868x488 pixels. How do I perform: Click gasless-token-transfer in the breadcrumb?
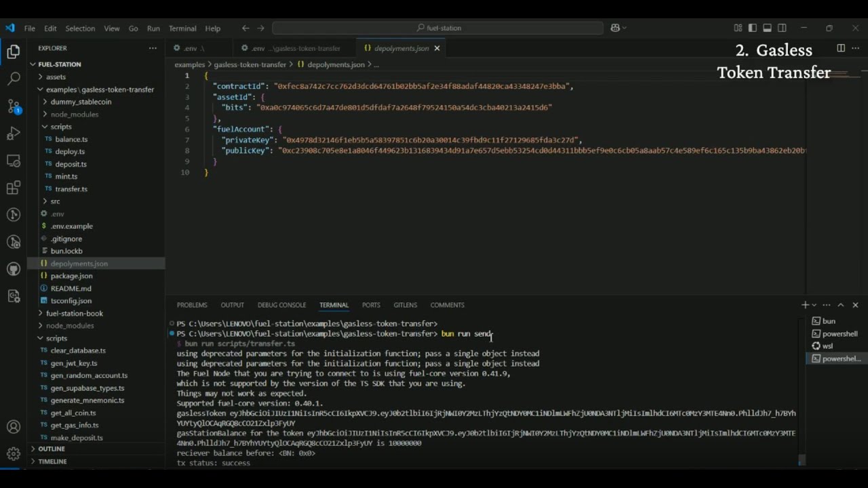click(x=250, y=64)
